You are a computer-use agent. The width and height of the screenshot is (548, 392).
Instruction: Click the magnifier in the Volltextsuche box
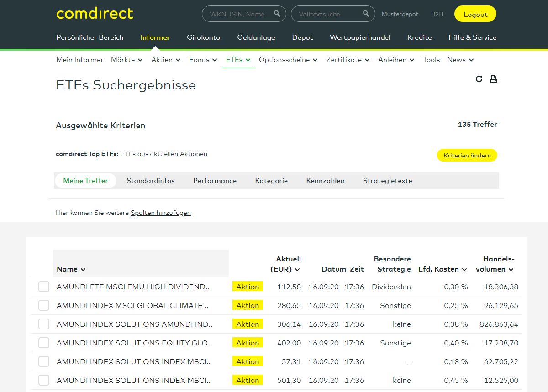[x=366, y=14]
